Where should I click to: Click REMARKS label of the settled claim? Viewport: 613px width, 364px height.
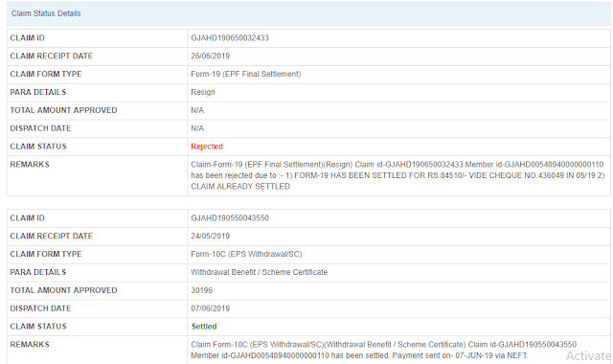click(30, 344)
